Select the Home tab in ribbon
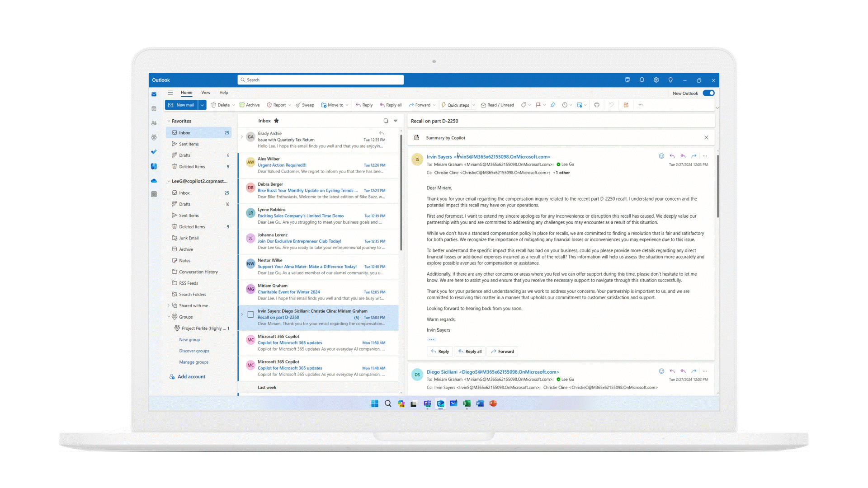Image resolution: width=868 pixels, height=488 pixels. 187,92
